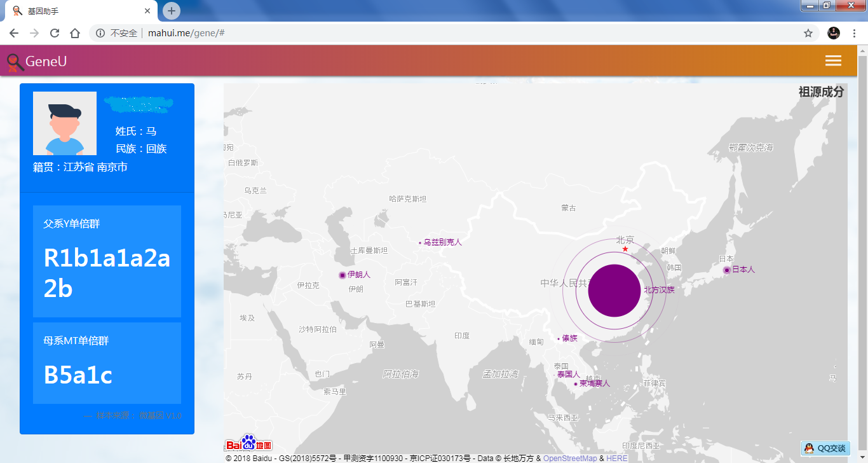Click the 父系Y单倍群 R1b1a1a2a2b card
This screenshot has width=868, height=463.
pos(107,261)
